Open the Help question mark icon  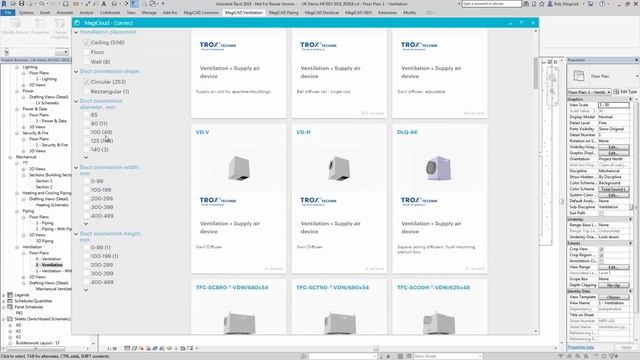pos(602,4)
